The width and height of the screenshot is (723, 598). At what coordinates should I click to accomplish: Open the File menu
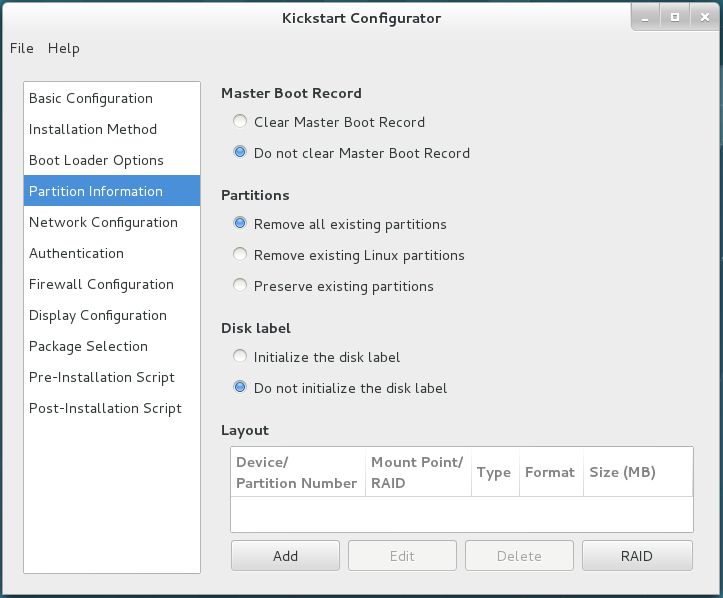tap(21, 48)
